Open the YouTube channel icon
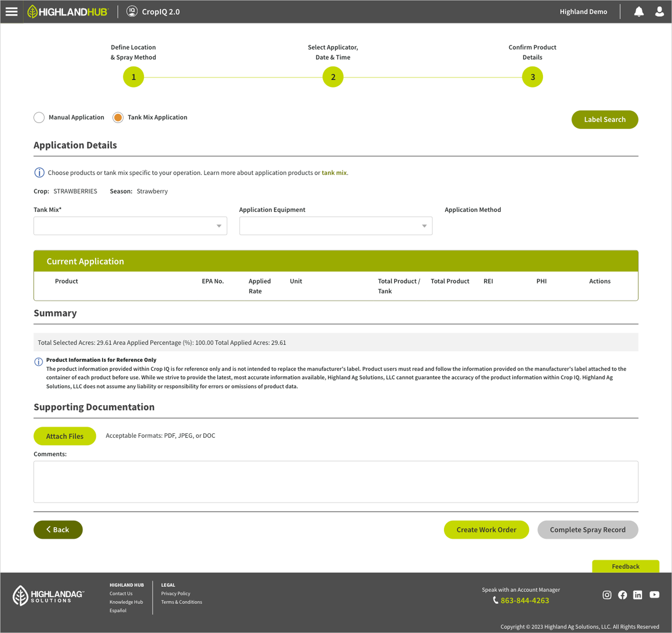This screenshot has height=633, width=672. [x=654, y=595]
